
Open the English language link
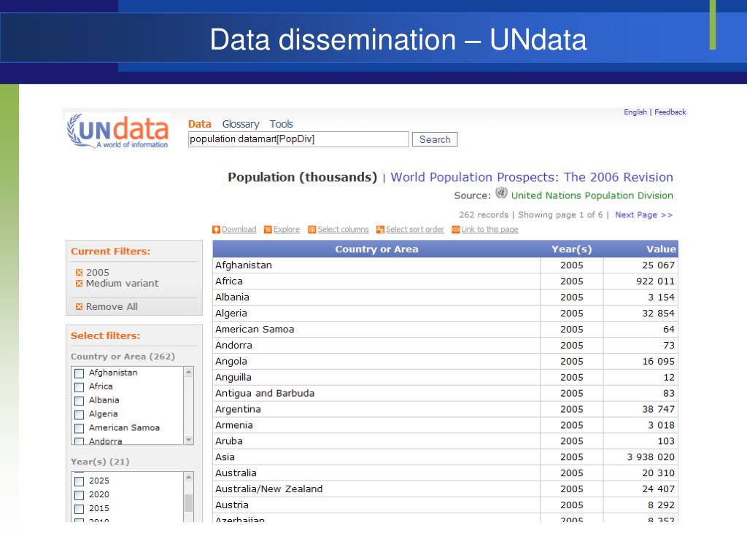pos(635,112)
